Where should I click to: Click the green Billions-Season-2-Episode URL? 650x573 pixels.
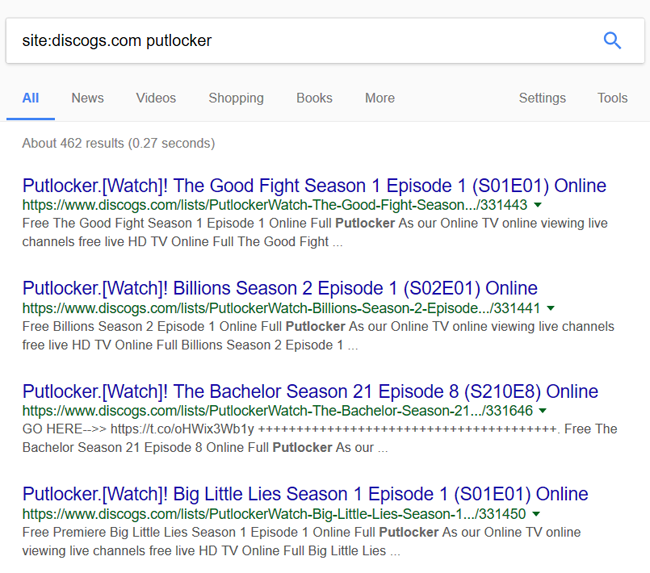[x=281, y=308]
